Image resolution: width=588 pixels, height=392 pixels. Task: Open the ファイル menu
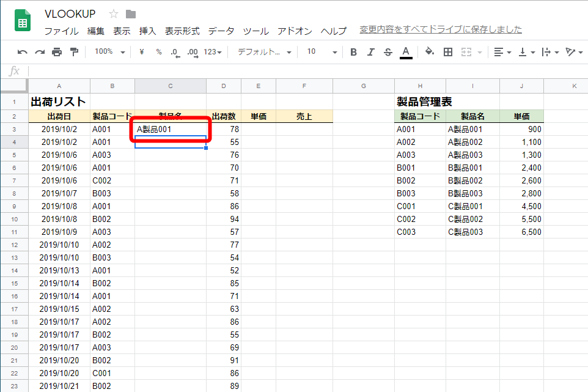[x=62, y=31]
